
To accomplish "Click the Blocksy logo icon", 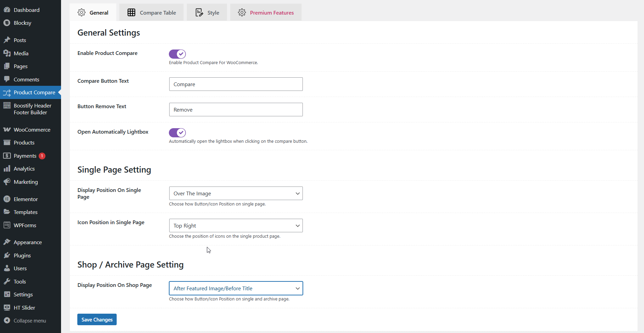I will (7, 23).
